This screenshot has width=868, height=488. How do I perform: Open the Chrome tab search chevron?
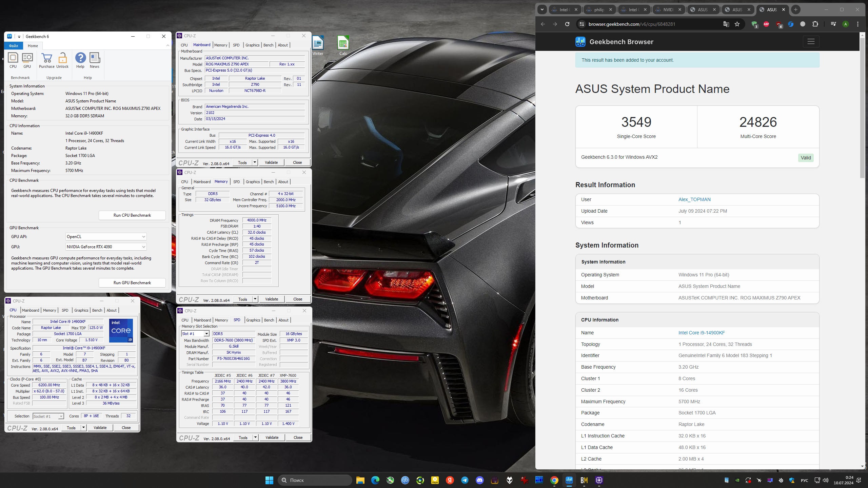[x=542, y=9]
